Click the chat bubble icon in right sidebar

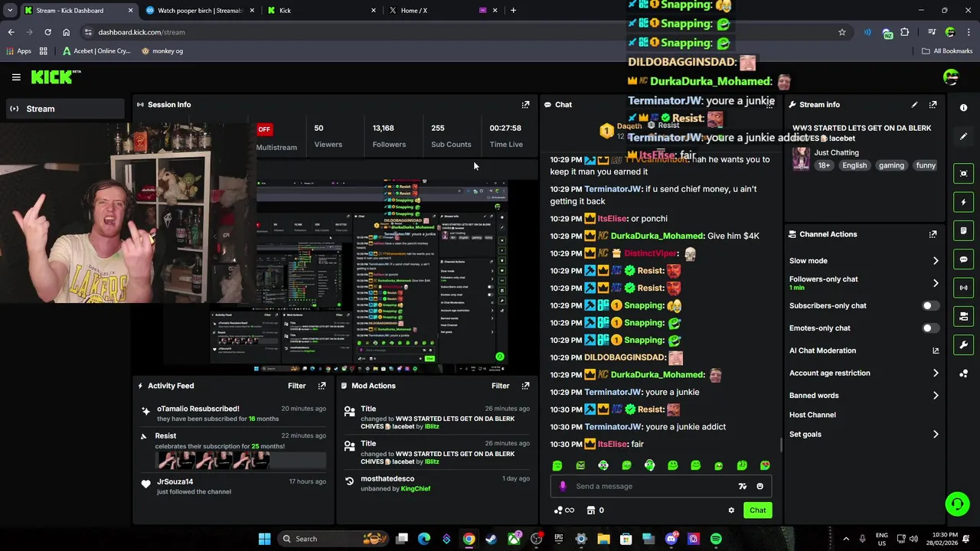(x=963, y=259)
